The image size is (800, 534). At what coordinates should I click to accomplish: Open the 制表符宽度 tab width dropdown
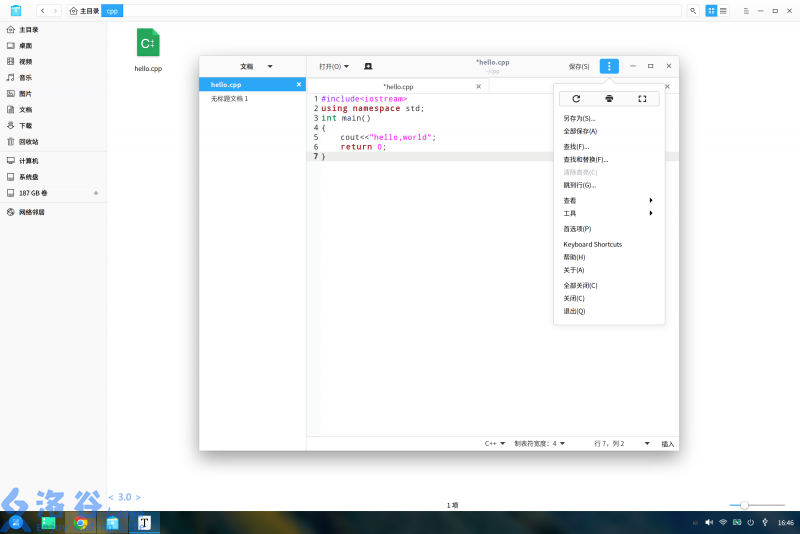pos(539,443)
